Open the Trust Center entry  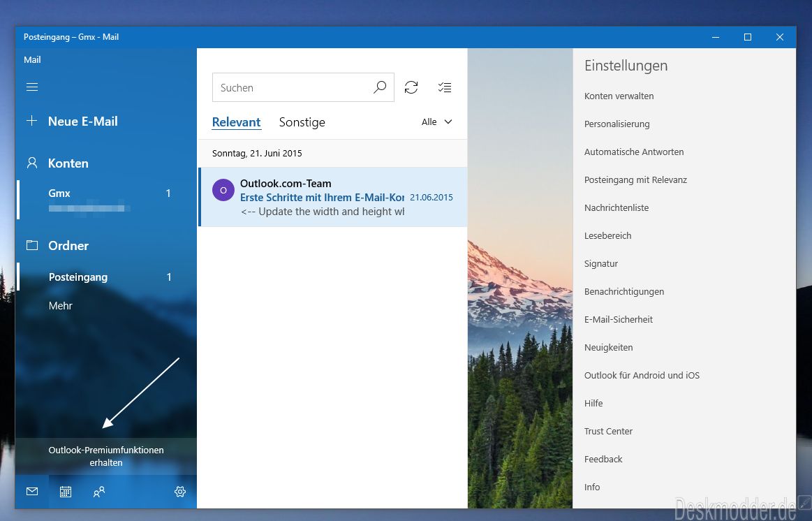[609, 432]
